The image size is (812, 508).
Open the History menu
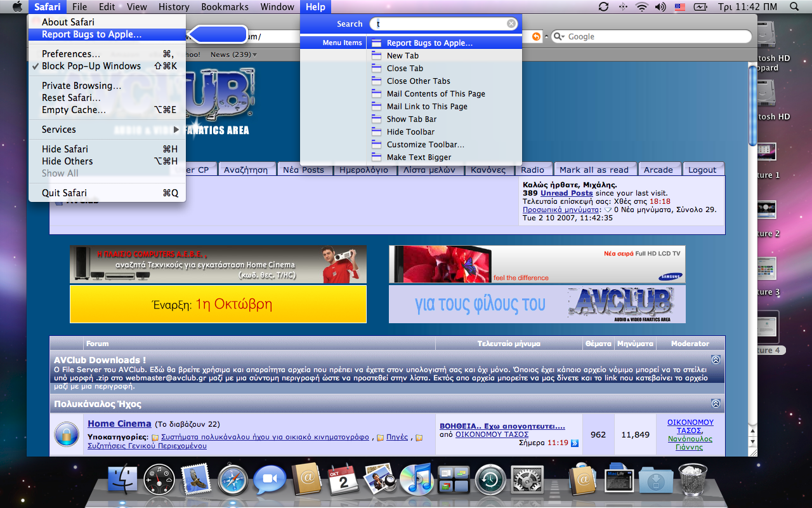pos(173,7)
